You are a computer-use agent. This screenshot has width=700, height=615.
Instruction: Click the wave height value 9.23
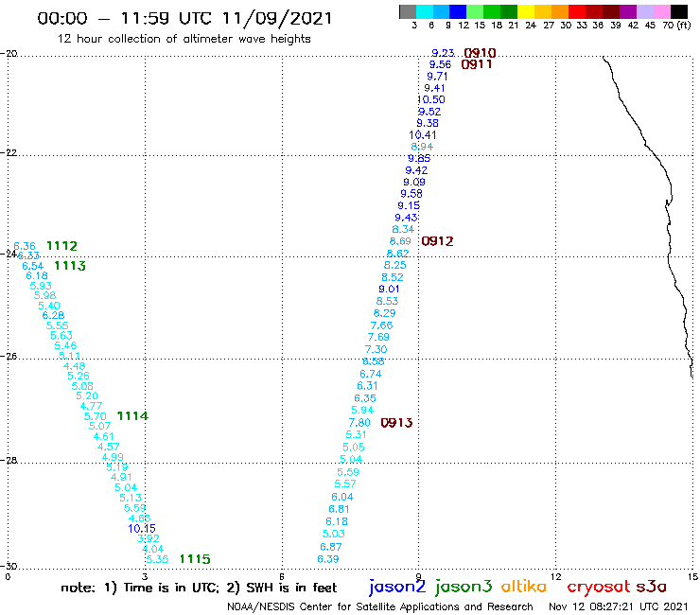[443, 53]
